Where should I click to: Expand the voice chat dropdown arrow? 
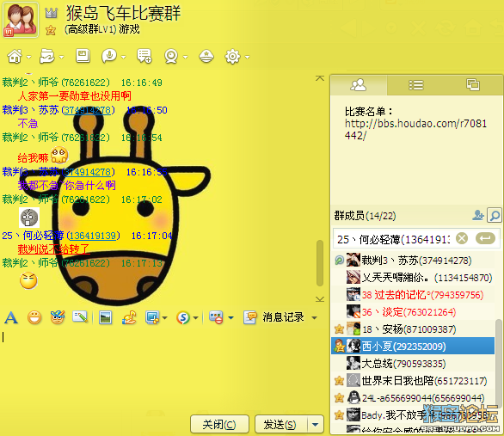click(124, 58)
